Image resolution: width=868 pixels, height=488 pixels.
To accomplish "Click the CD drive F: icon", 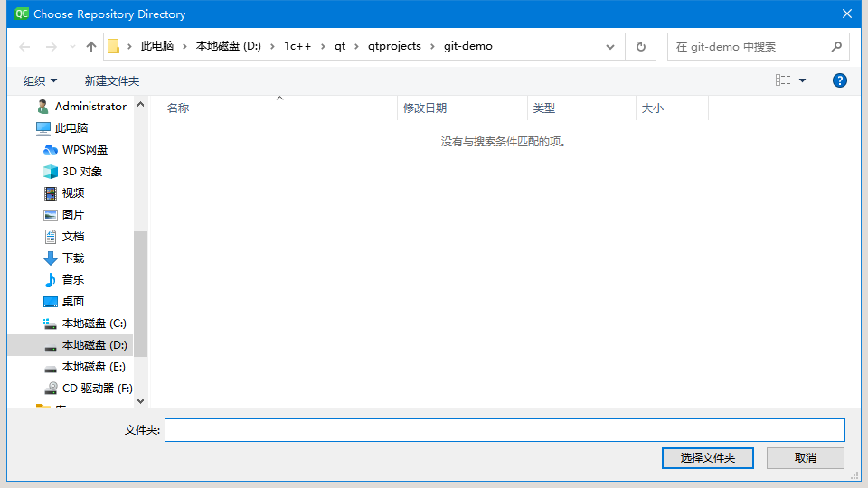I will pos(51,389).
